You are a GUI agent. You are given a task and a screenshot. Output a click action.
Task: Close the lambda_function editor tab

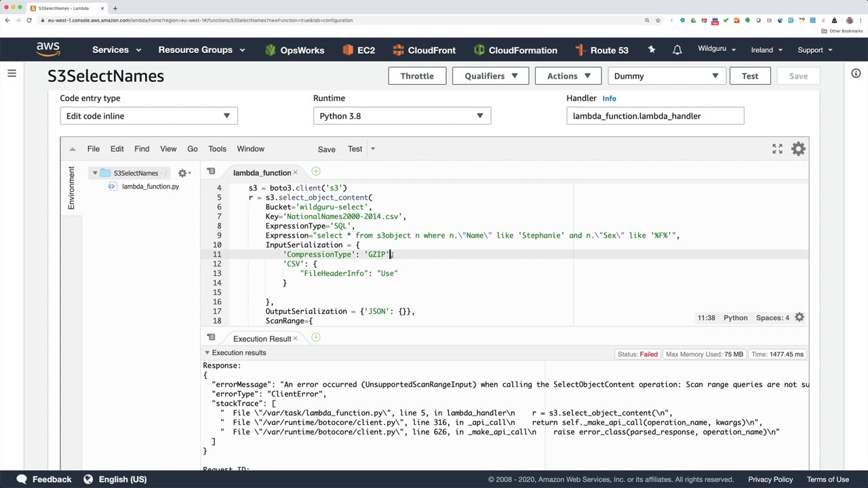[295, 173]
